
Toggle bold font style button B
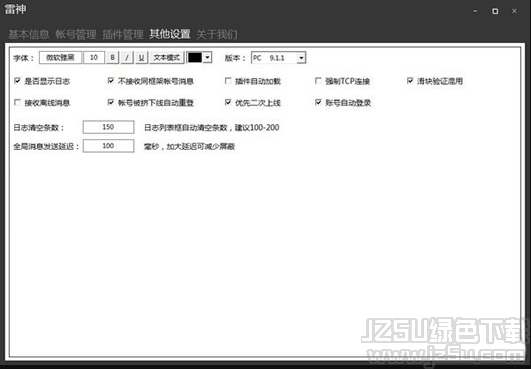[113, 58]
